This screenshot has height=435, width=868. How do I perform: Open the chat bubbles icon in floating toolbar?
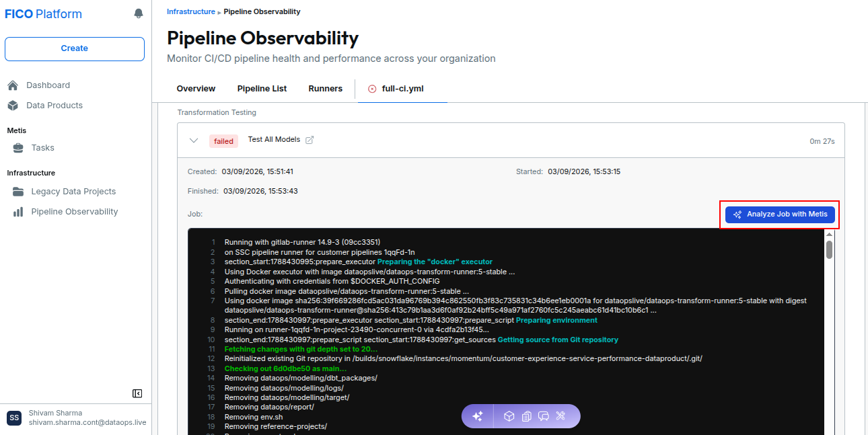point(544,416)
